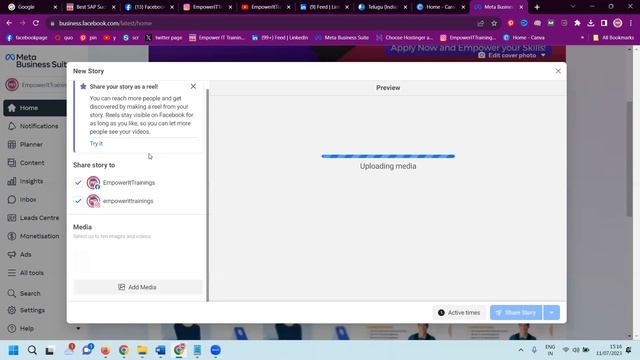Image resolution: width=640 pixels, height=360 pixels.
Task: Click the New Story panel scrollbar
Action: click(x=208, y=195)
